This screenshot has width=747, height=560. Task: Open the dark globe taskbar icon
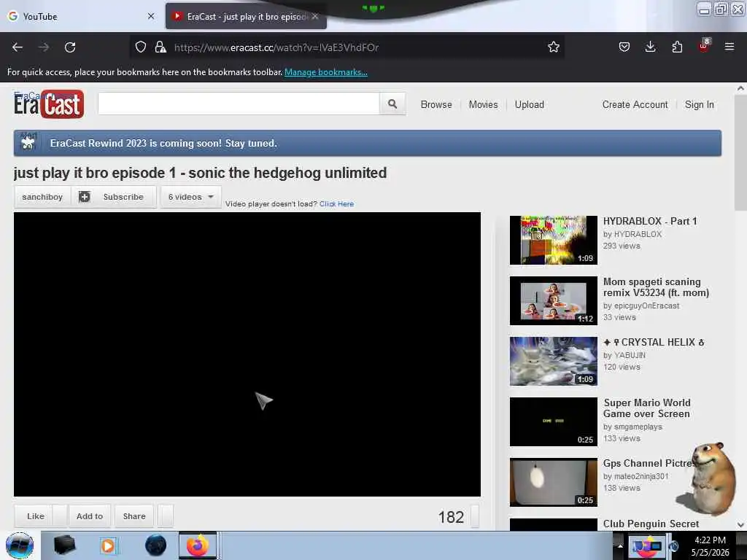coord(156,545)
